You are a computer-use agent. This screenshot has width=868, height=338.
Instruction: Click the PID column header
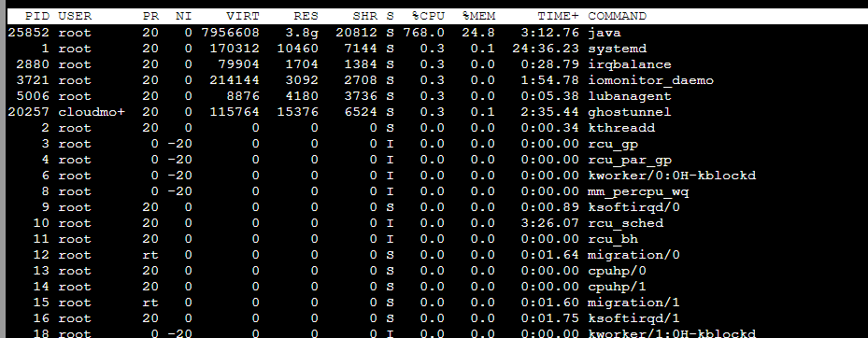click(37, 16)
